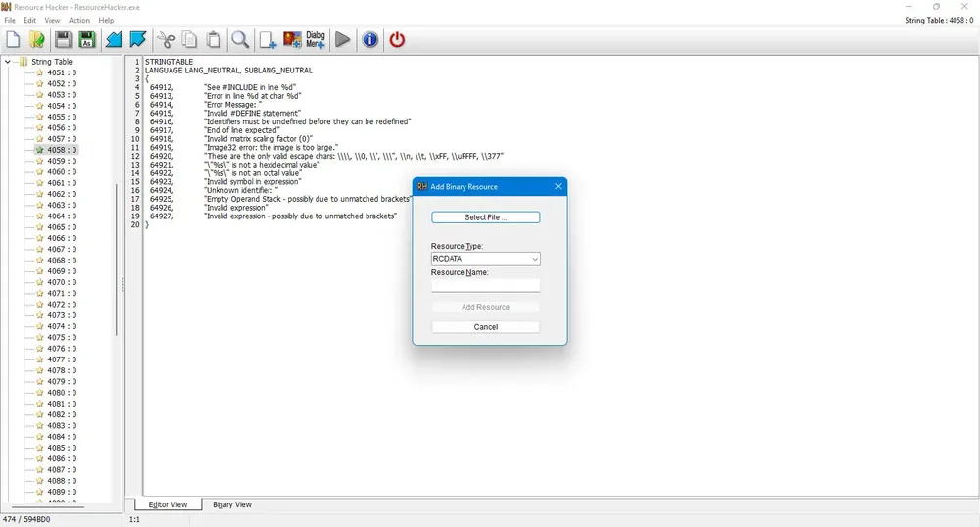The height and width of the screenshot is (527, 980).
Task: Click the String Table folder icon
Action: [24, 61]
